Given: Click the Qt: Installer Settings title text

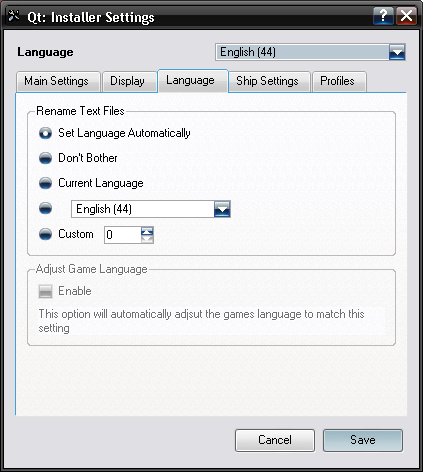Looking at the screenshot, I should pos(91,17).
